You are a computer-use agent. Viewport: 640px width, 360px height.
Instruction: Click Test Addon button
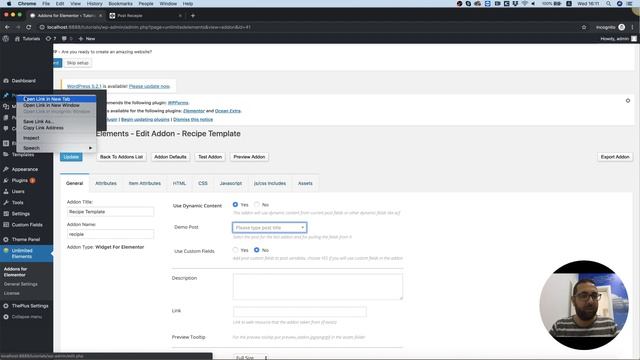[210, 157]
